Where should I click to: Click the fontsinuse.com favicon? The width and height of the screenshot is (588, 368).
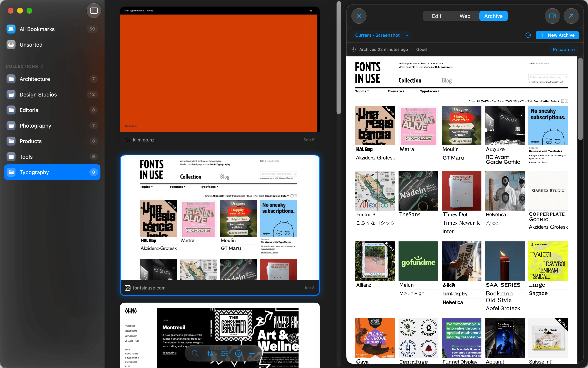[x=128, y=288]
